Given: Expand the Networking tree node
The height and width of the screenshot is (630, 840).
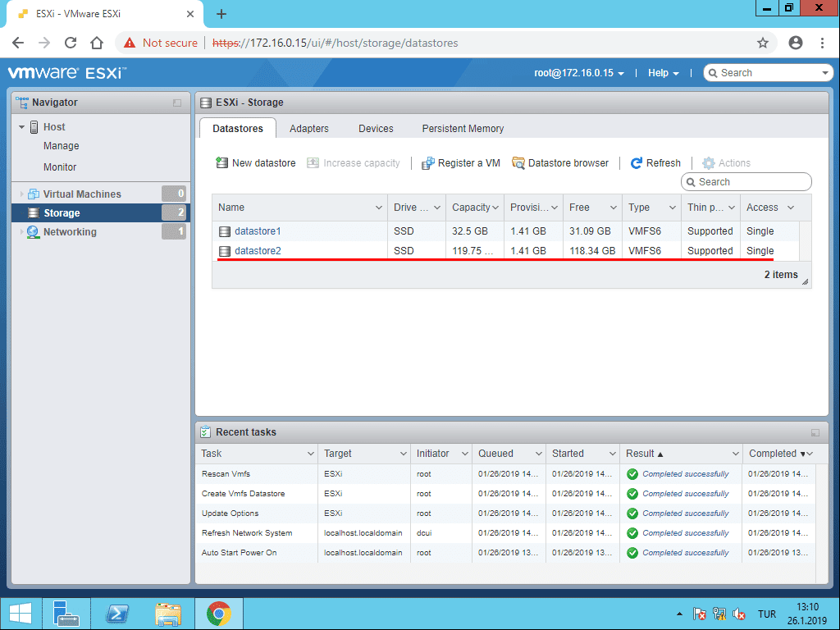Looking at the screenshot, I should [21, 232].
